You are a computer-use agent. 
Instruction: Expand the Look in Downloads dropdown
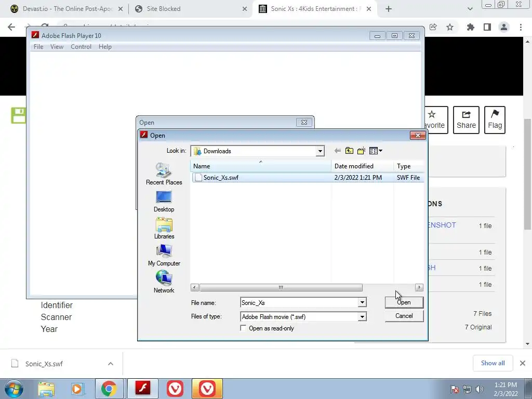320,151
